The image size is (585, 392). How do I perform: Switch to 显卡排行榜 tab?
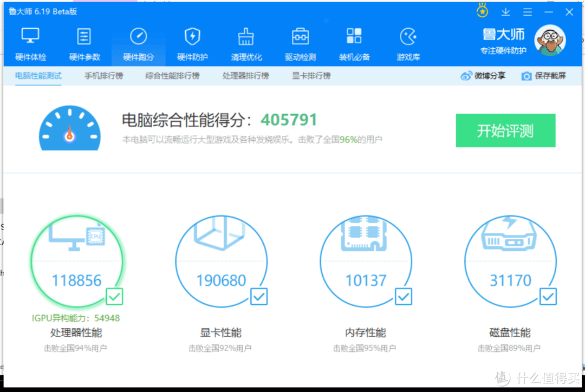point(311,76)
